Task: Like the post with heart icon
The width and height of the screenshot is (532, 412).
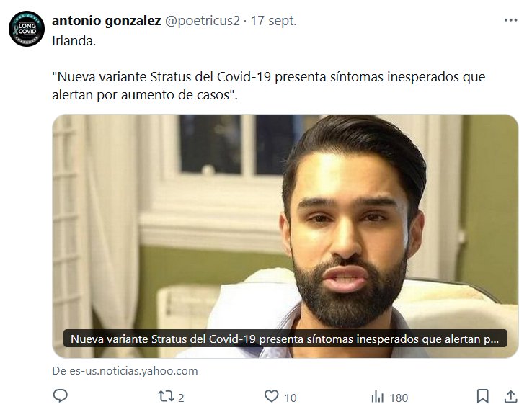Action: pos(272,396)
